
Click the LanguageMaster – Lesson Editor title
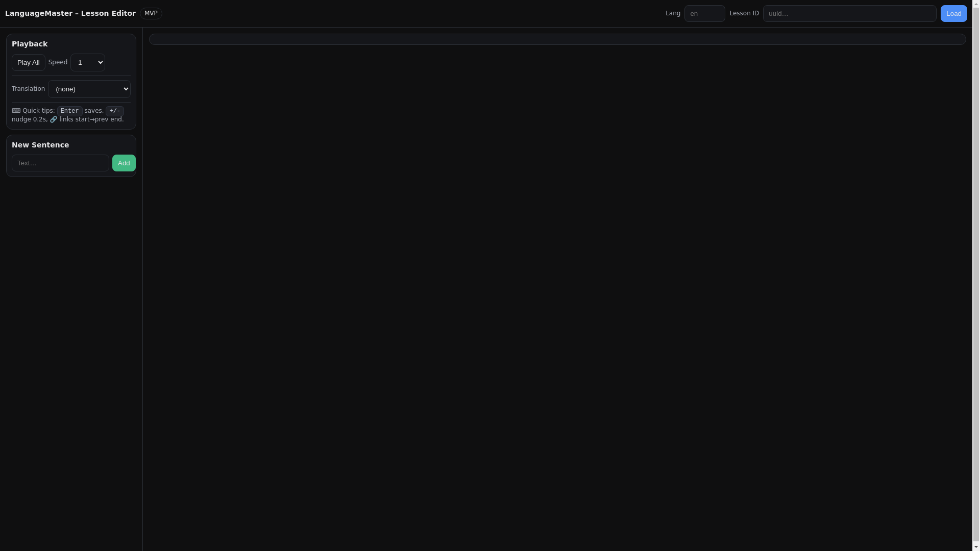pyautogui.click(x=70, y=14)
